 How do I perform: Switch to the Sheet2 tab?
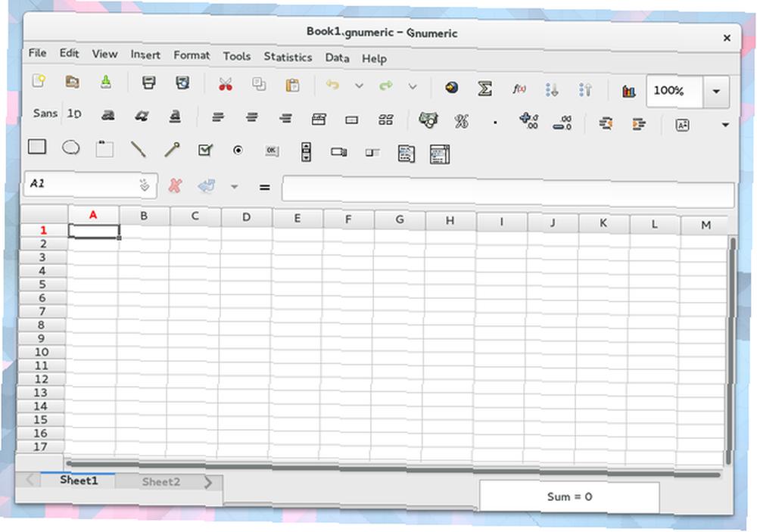point(160,482)
